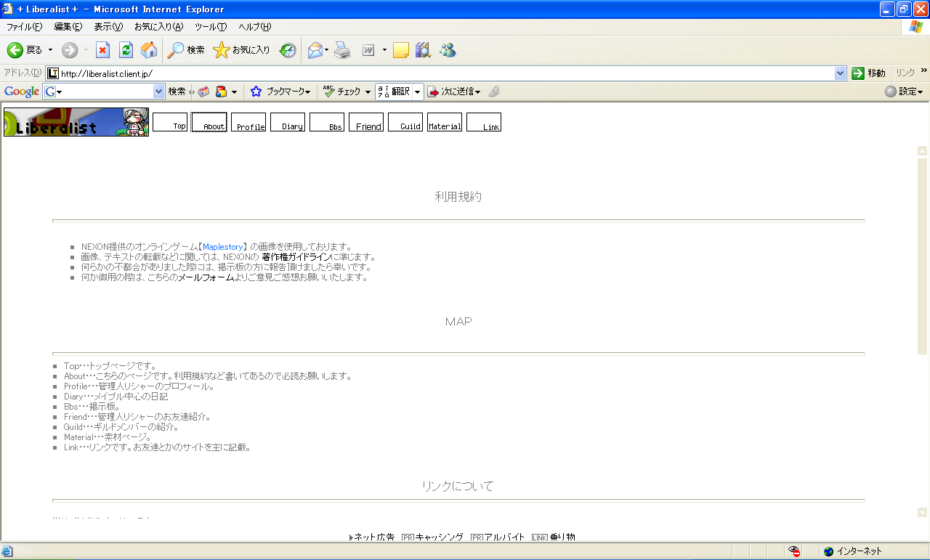Expand the Edit with Word dropdown arrow

pyautogui.click(x=384, y=50)
